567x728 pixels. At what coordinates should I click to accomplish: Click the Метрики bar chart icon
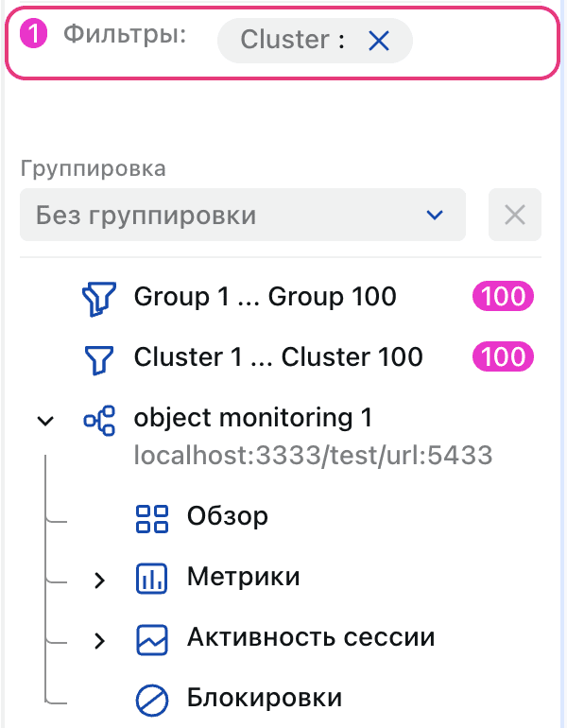[x=152, y=578]
